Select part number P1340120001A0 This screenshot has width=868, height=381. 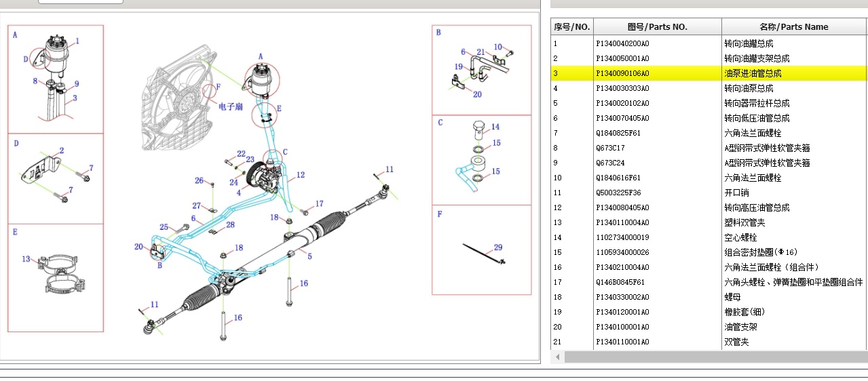[622, 312]
